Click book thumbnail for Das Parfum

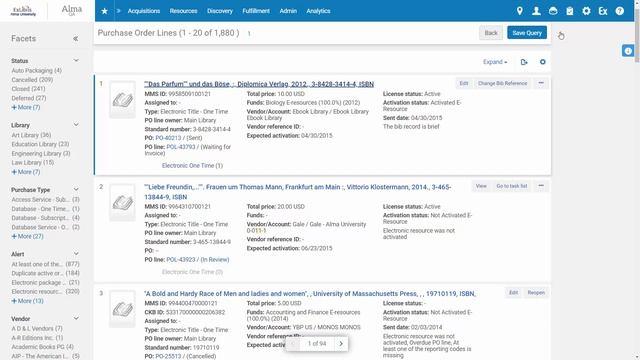pyautogui.click(x=122, y=100)
